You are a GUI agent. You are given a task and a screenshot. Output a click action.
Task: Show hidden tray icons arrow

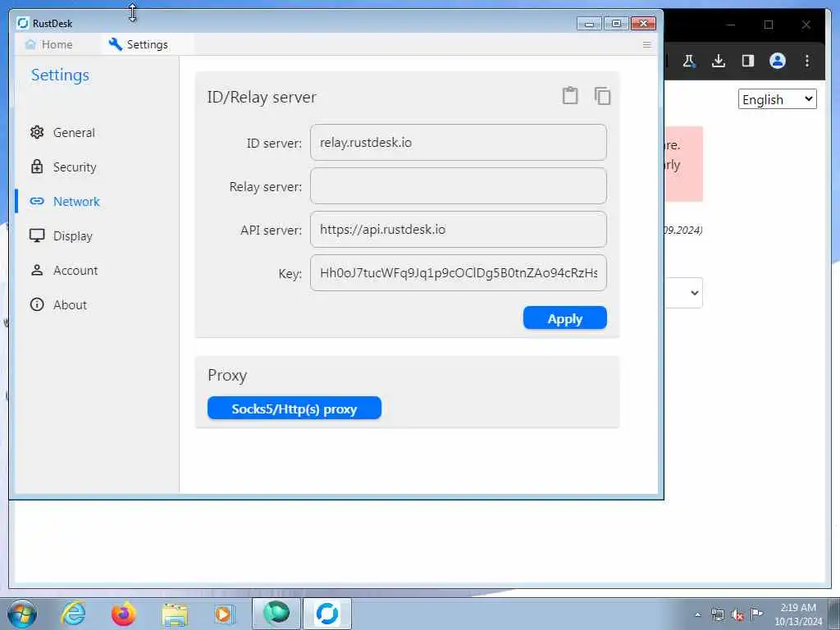click(697, 615)
